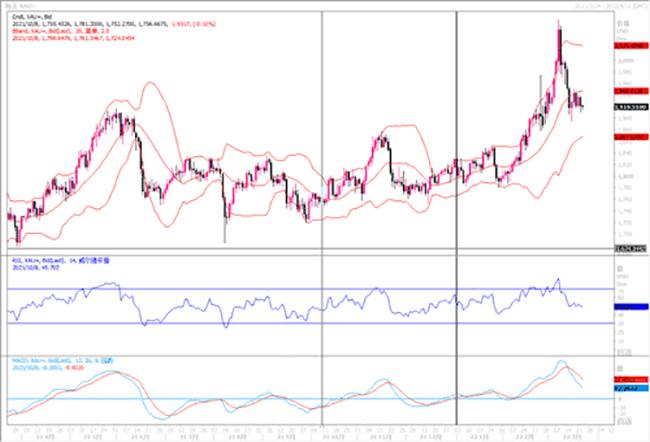Click the lowest red Bollinger price label

pos(628,138)
